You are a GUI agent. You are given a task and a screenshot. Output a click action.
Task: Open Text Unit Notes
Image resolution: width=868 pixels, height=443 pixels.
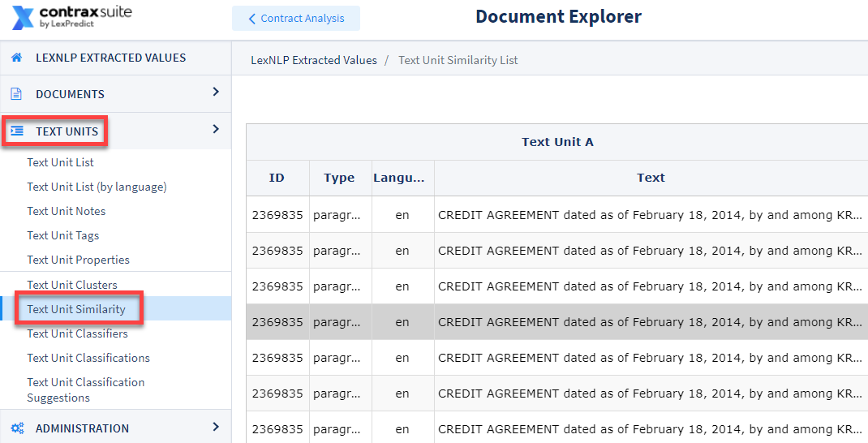tap(66, 211)
